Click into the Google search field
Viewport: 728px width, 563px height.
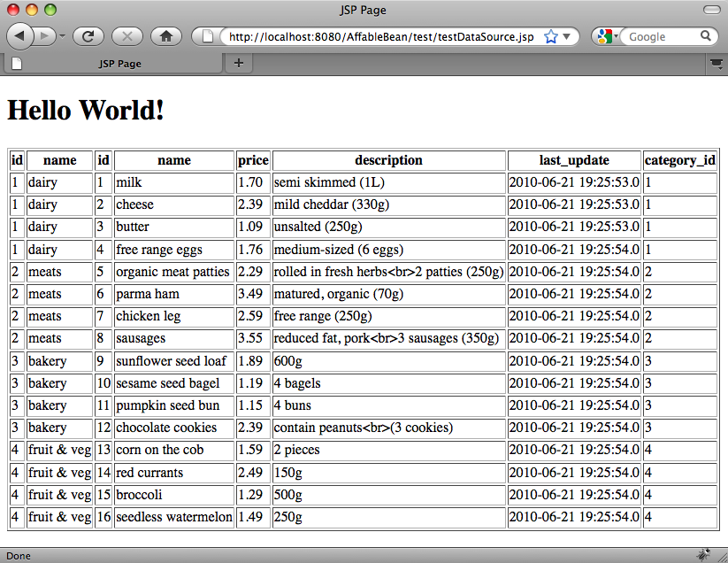pos(662,36)
